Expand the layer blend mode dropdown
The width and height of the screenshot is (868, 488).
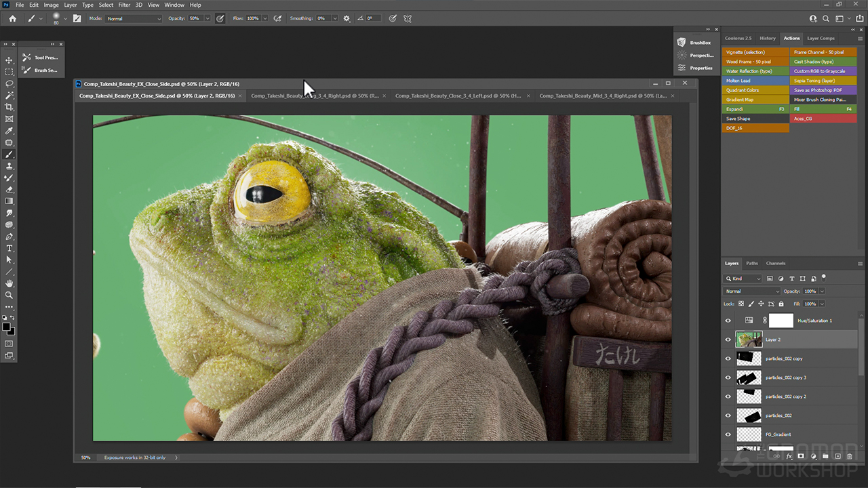tap(752, 291)
